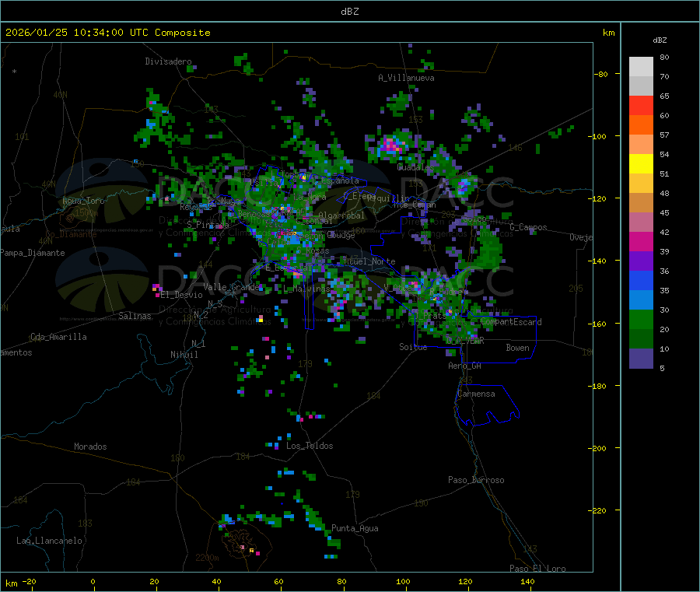Click the 'Lag.Llancanelo' label

pyautogui.click(x=49, y=541)
